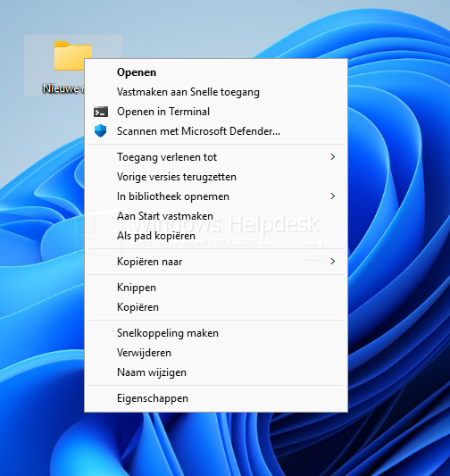Copy the folder using Kopiëren
Screen dimensions: 450x476
(216, 307)
